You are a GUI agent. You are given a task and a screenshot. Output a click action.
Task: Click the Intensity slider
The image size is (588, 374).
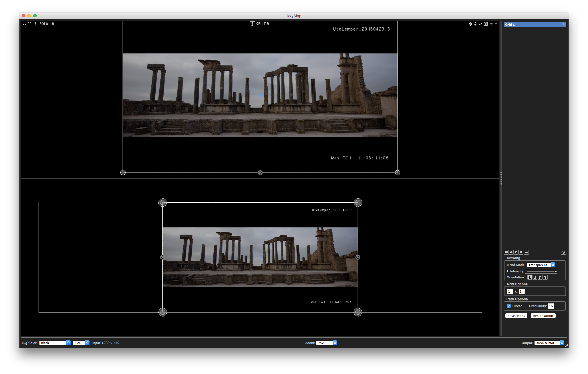(541, 271)
